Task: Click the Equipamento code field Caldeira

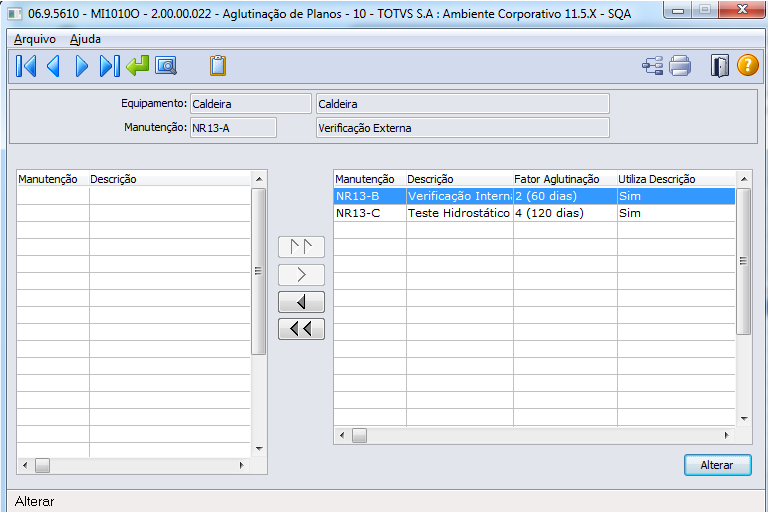Action: point(251,104)
